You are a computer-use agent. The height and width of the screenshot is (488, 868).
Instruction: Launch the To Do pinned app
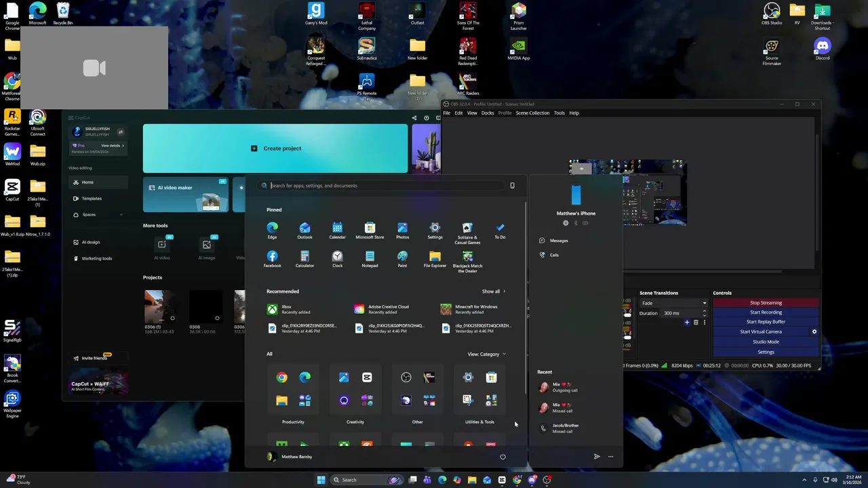500,230
